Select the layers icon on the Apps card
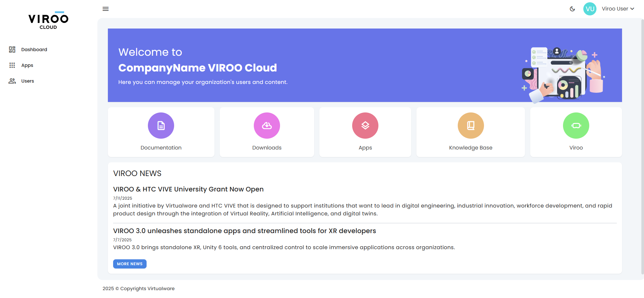644x298 pixels. (x=365, y=125)
